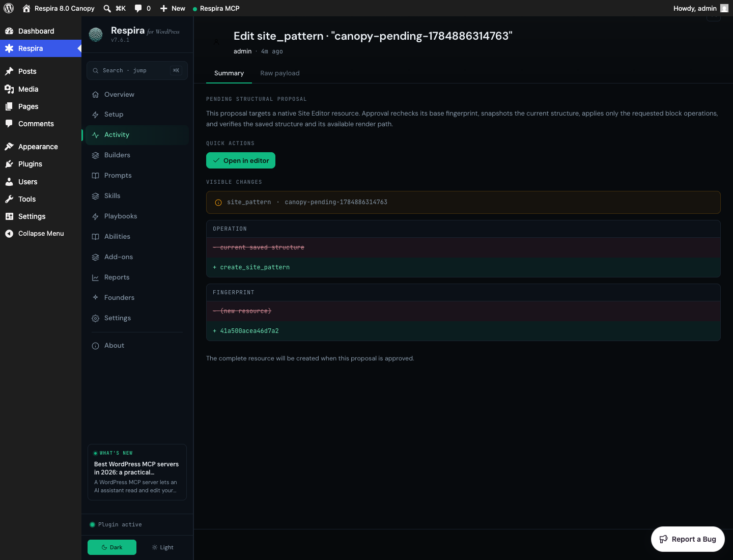Click the Founders sparkle icon
The image size is (733, 560).
tap(95, 297)
